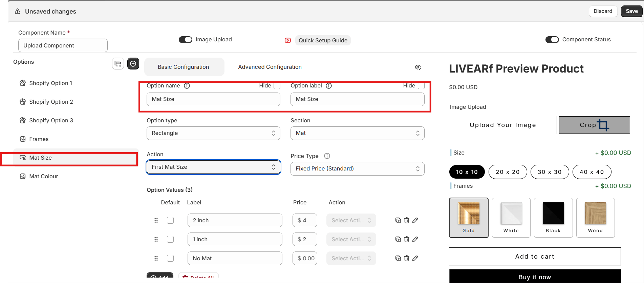This screenshot has width=644, height=283.
Task: Select Shopify Option 2 in options list
Action: pyautogui.click(x=76, y=102)
